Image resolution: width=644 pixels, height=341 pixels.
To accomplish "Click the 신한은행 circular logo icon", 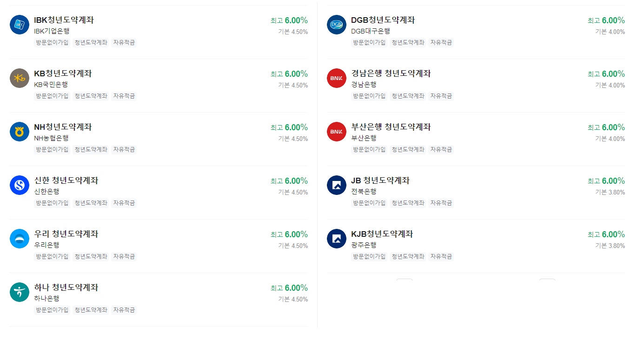I will pos(19,185).
